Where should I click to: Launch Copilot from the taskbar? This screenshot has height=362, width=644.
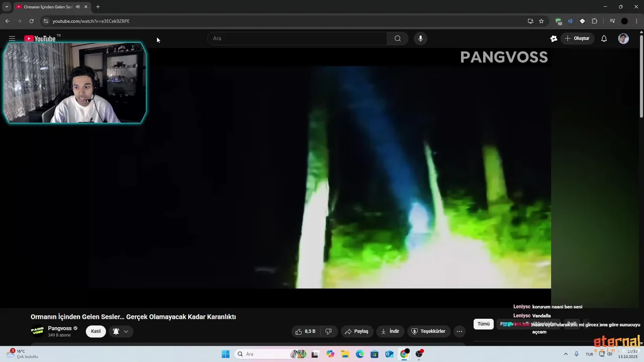click(330, 354)
